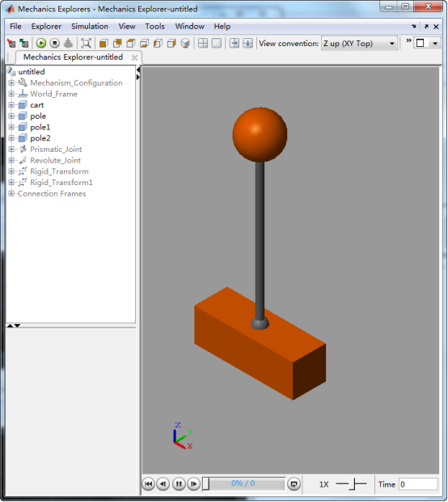Viewport: 448px width, 502px height.
Task: Click the split viewport vertically icon
Action: tap(235, 43)
